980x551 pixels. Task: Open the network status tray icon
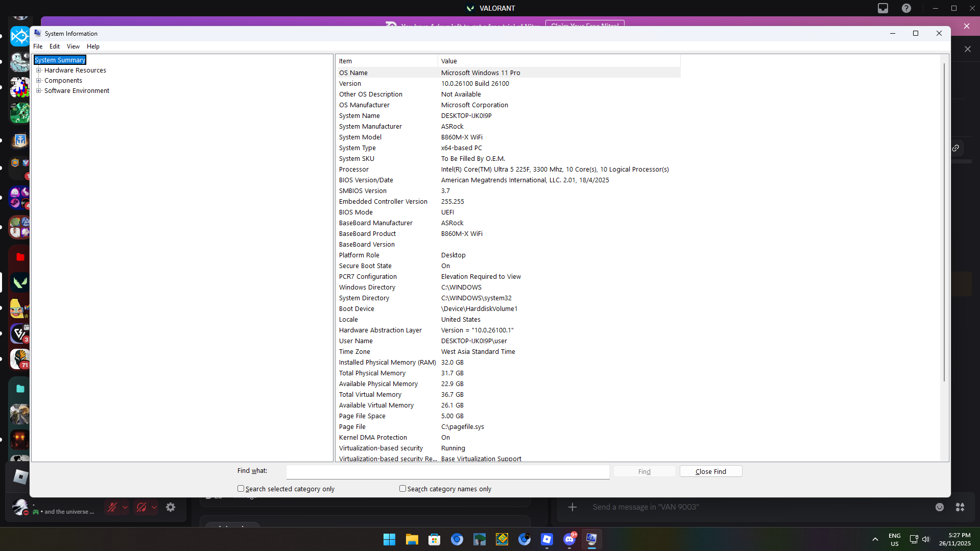coord(914,539)
